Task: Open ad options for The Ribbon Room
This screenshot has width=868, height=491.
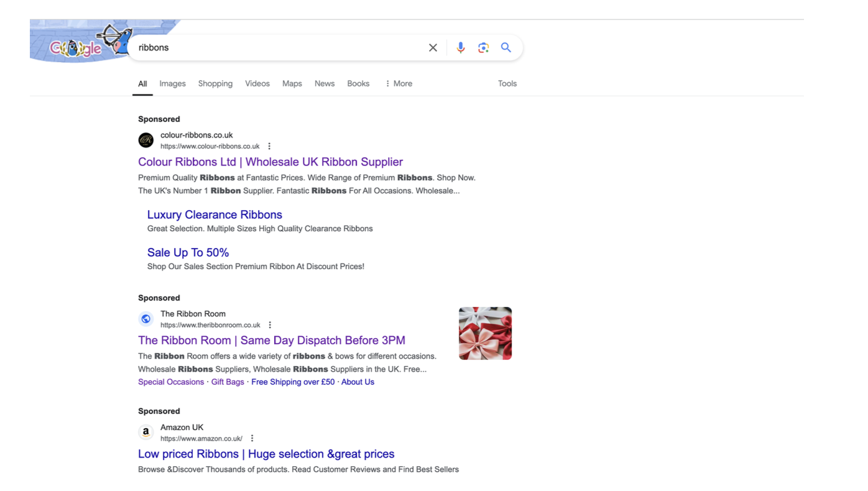Action: pyautogui.click(x=270, y=325)
